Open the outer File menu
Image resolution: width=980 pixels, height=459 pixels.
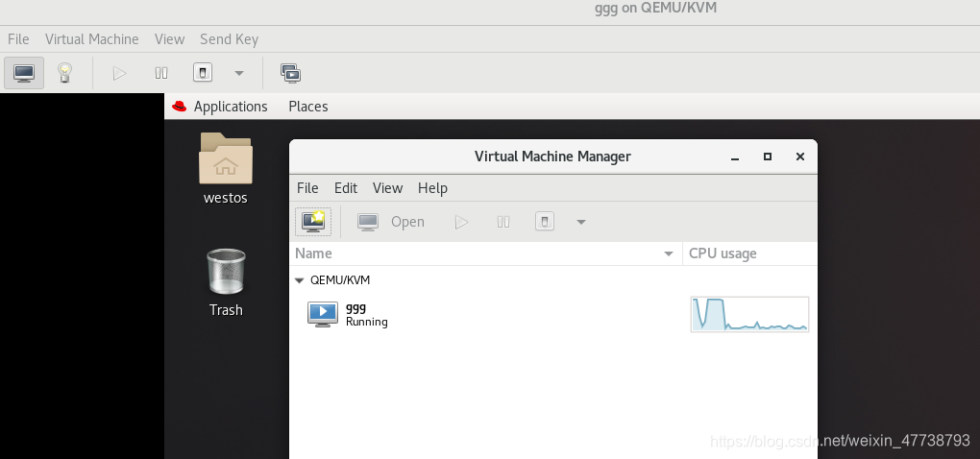point(18,39)
